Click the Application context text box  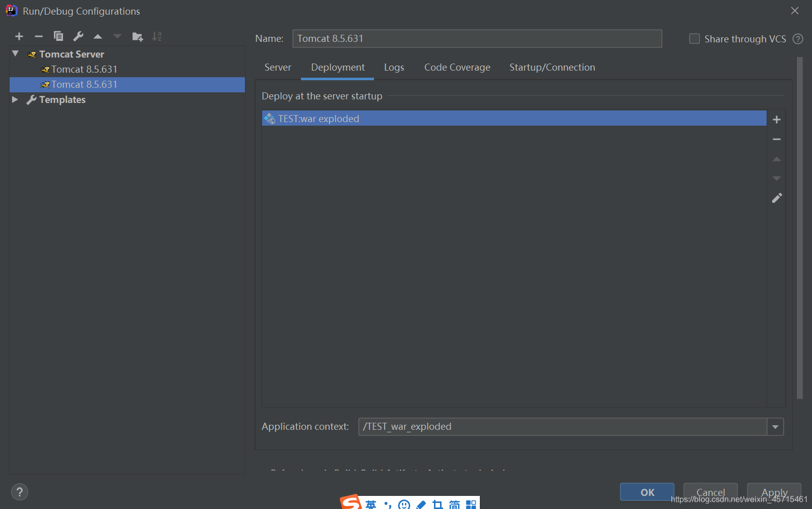pos(563,427)
